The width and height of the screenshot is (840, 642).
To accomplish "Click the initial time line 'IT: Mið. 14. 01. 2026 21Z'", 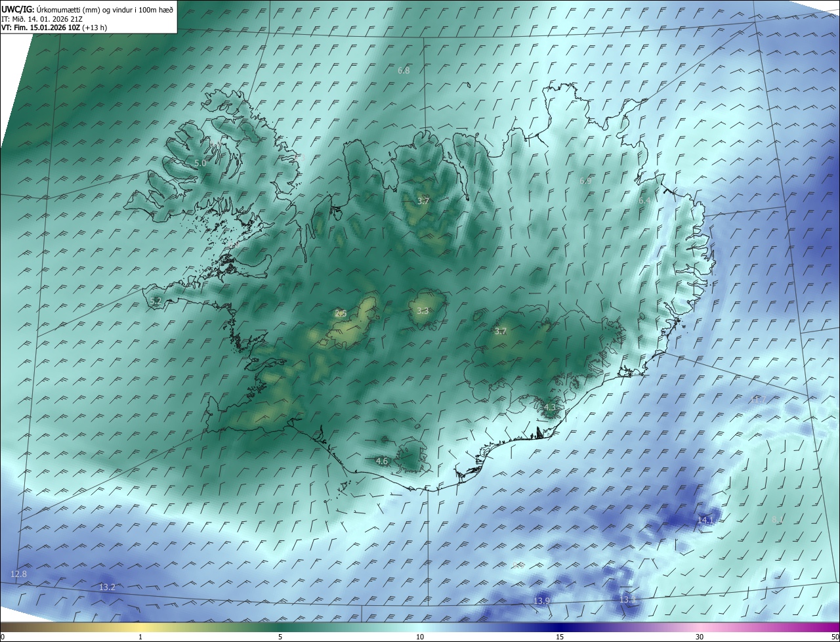I will (x=41, y=18).
